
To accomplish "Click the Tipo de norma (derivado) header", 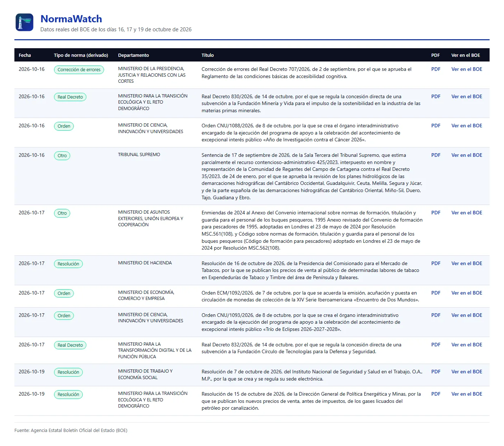I will (x=81, y=55).
